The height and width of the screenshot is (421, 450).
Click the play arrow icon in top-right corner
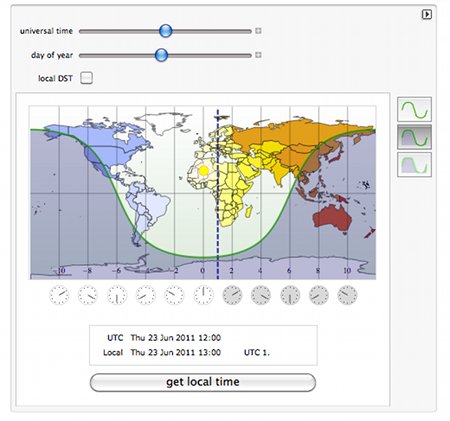pos(427,14)
